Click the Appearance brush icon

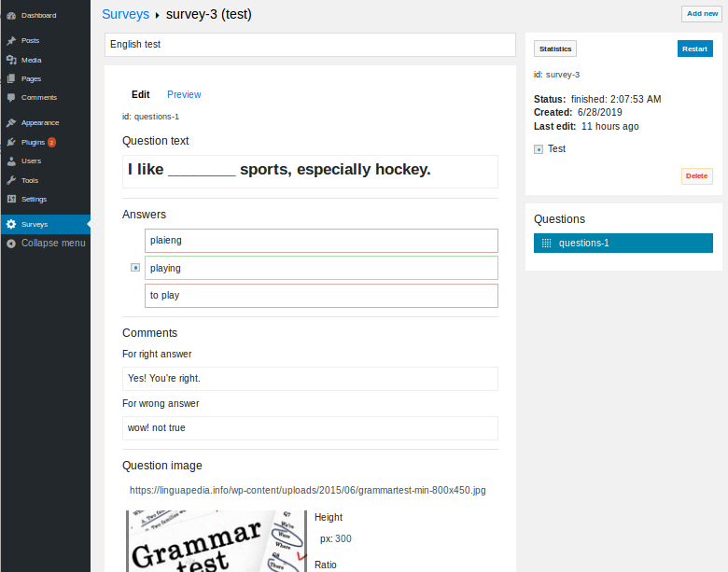click(11, 122)
